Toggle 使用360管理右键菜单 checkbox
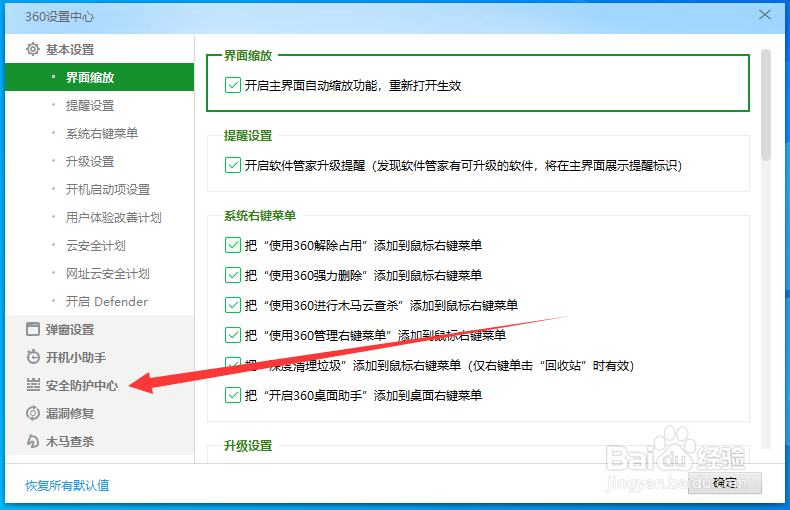The height and width of the screenshot is (510, 790). pos(233,335)
